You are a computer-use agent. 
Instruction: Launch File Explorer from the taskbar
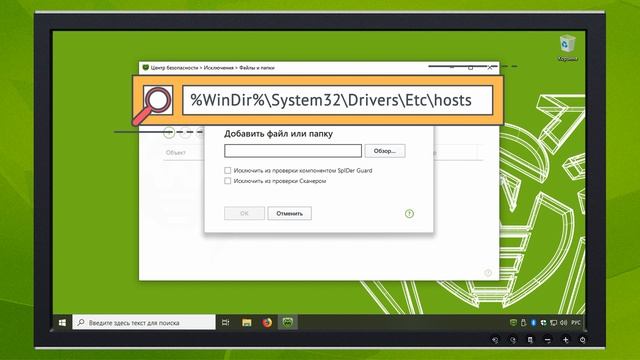pyautogui.click(x=247, y=322)
